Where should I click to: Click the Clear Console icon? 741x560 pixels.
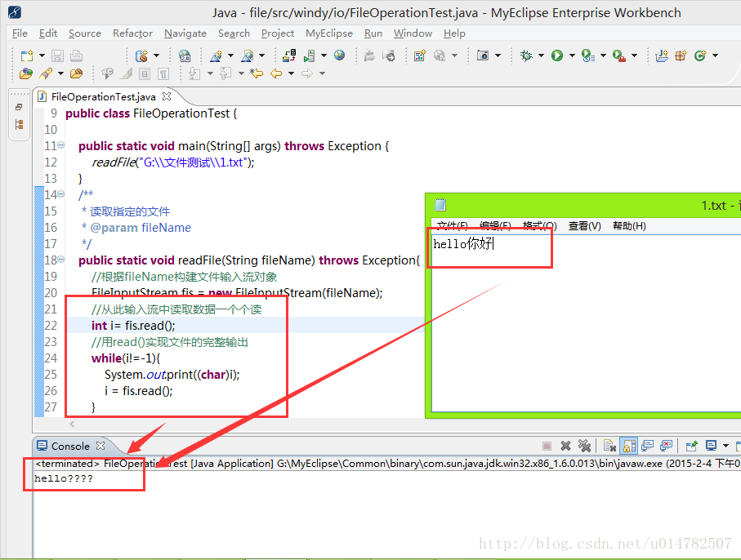click(609, 446)
